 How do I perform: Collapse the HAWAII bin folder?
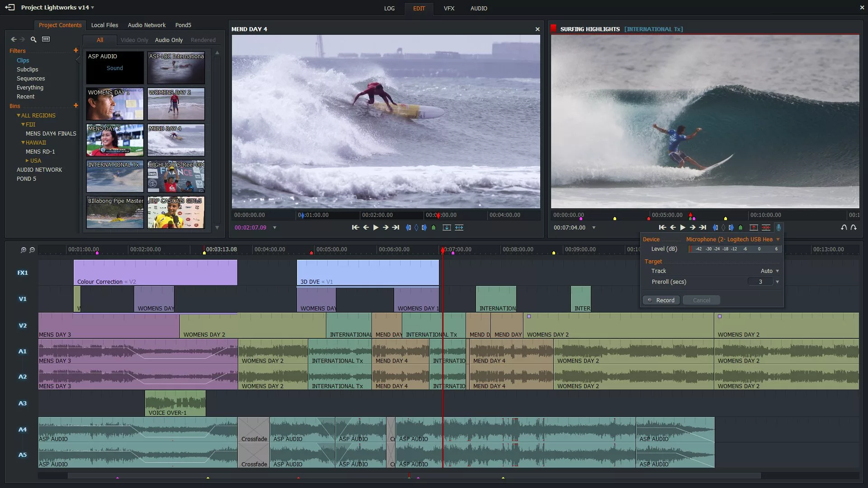pos(23,142)
